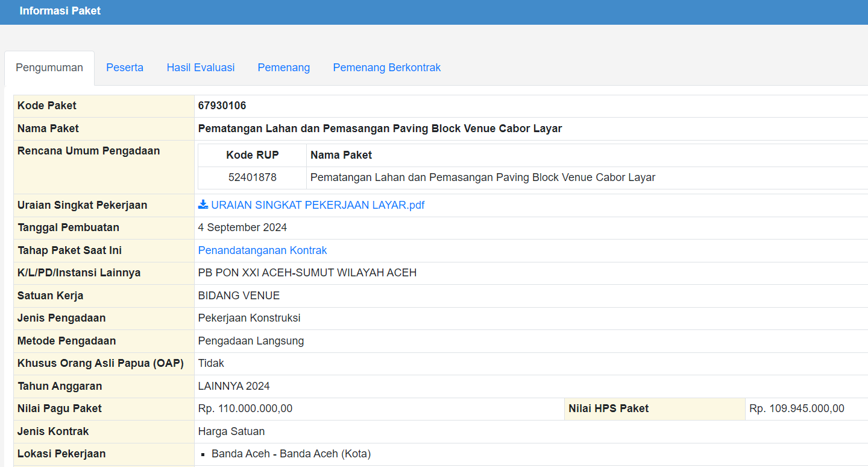The height and width of the screenshot is (467, 868).
Task: Click the Pengadaan Langsung method value
Action: coord(251,341)
